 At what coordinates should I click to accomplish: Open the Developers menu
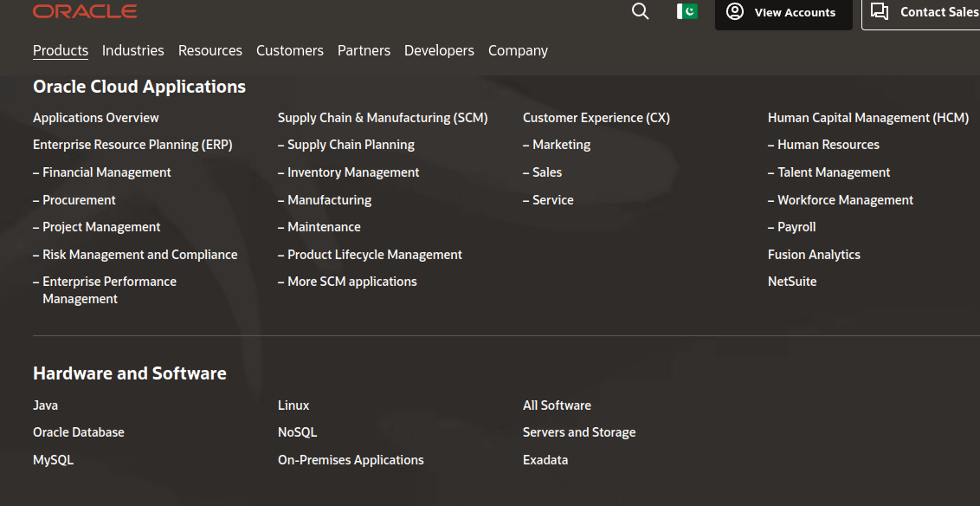440,50
